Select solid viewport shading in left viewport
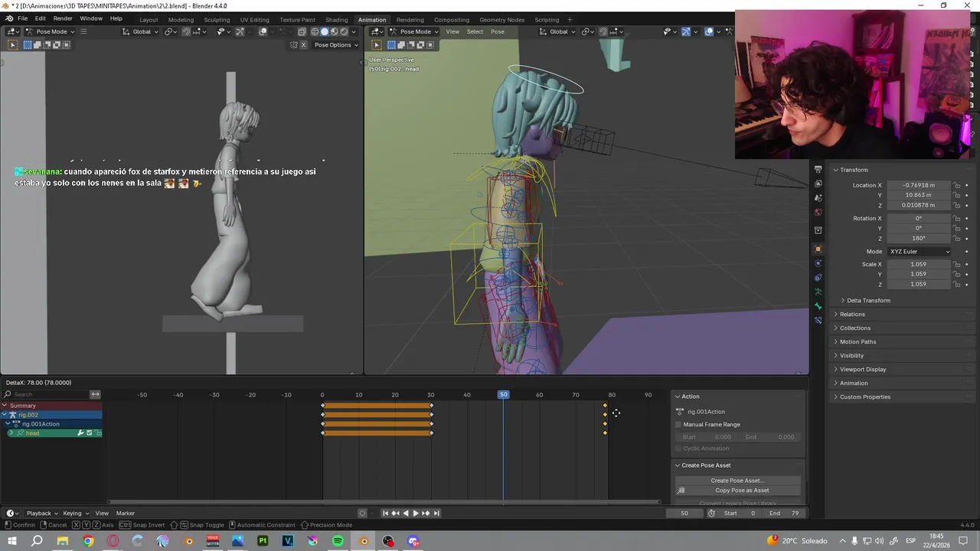This screenshot has height=551, width=980. [324, 31]
